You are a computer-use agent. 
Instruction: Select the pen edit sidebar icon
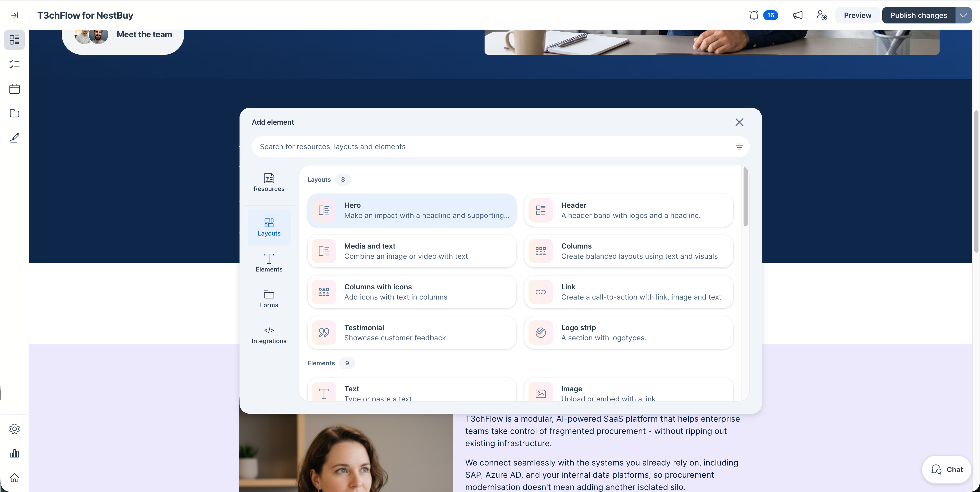click(x=15, y=138)
